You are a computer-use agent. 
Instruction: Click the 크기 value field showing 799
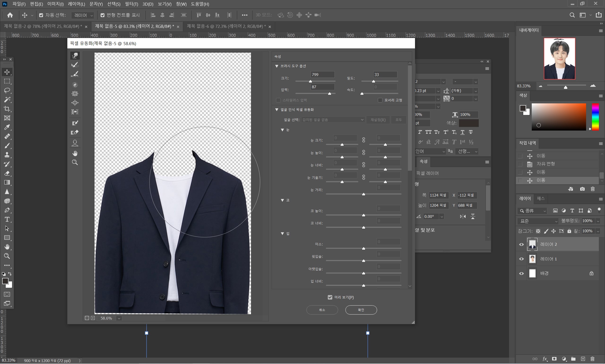pyautogui.click(x=322, y=75)
